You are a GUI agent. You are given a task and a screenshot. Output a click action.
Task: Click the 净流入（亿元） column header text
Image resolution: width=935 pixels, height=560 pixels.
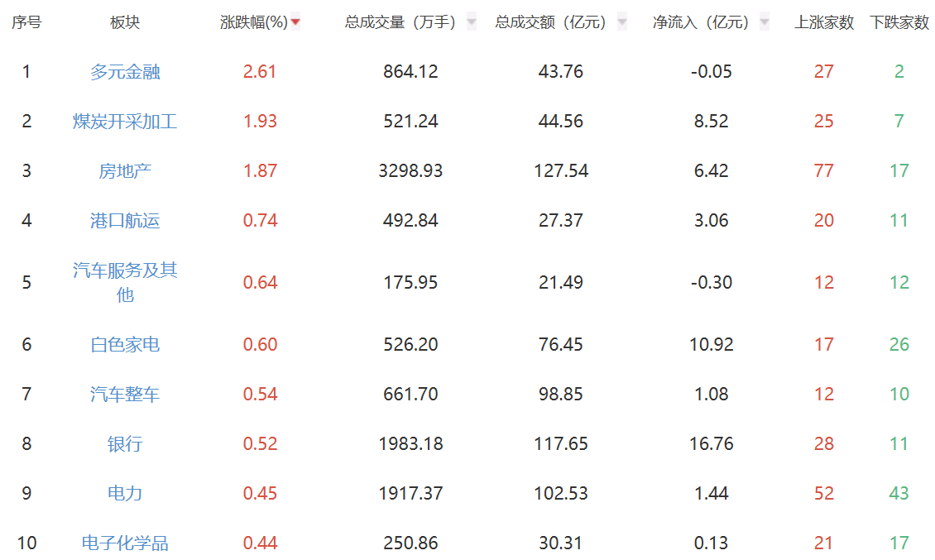point(701,22)
